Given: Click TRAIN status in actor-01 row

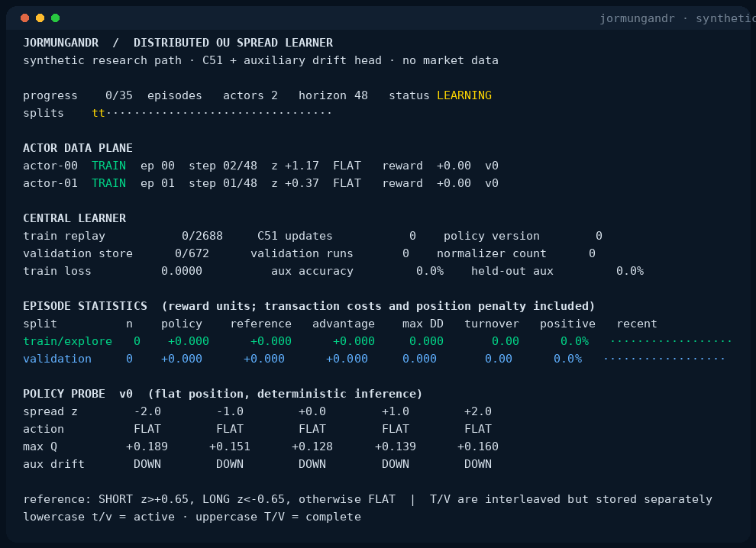Looking at the screenshot, I should click(108, 183).
